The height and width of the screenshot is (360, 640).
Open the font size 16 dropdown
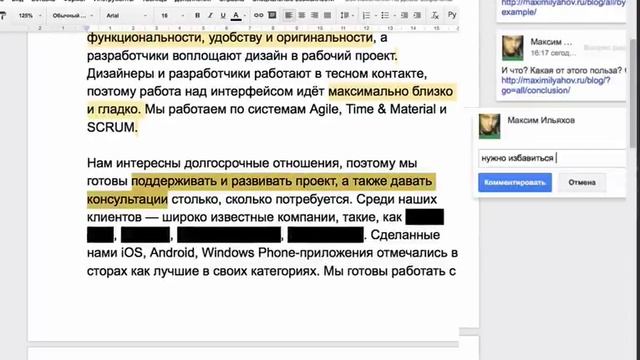[x=172, y=16]
